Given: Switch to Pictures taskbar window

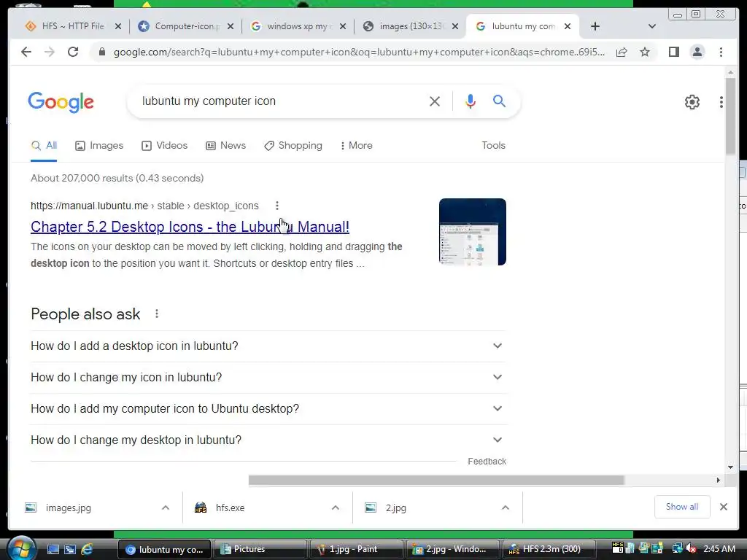Looking at the screenshot, I should point(260,549).
